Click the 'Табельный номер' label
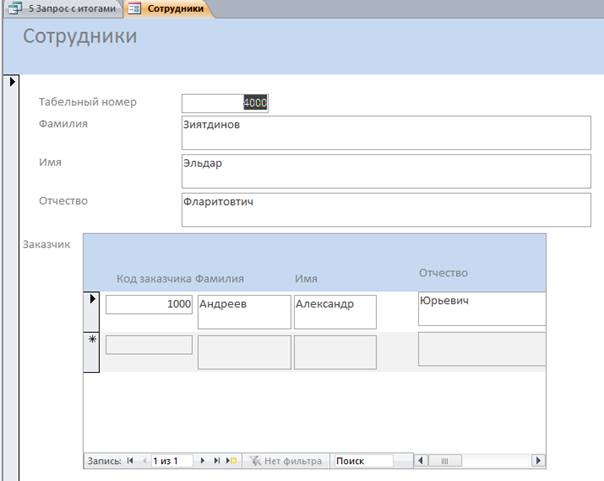 tap(87, 102)
